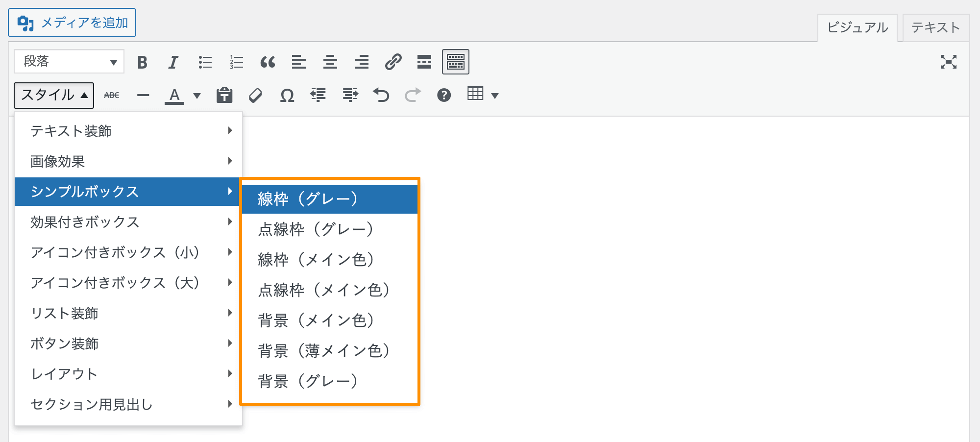Toggle paste as text mode
Image resolution: width=980 pixels, height=442 pixels.
coord(223,95)
